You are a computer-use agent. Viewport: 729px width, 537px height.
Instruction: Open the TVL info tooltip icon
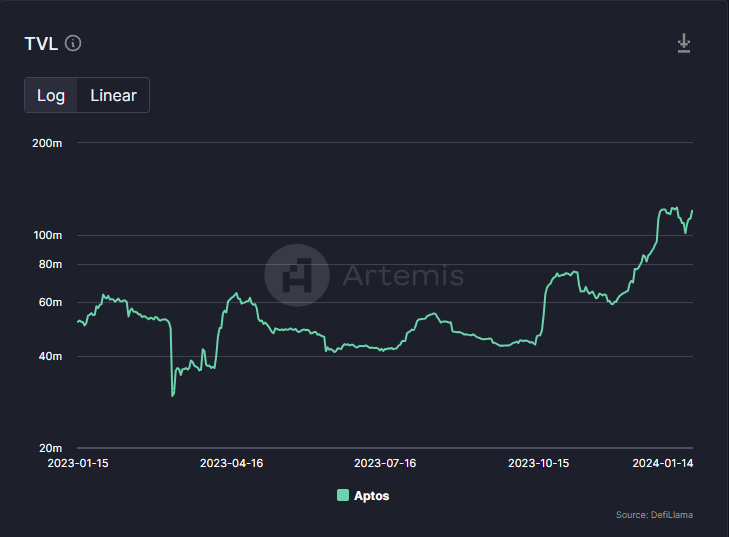(x=73, y=43)
